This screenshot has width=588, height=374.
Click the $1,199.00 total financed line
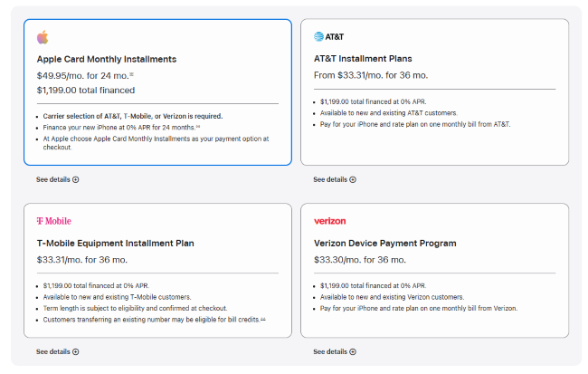point(86,91)
